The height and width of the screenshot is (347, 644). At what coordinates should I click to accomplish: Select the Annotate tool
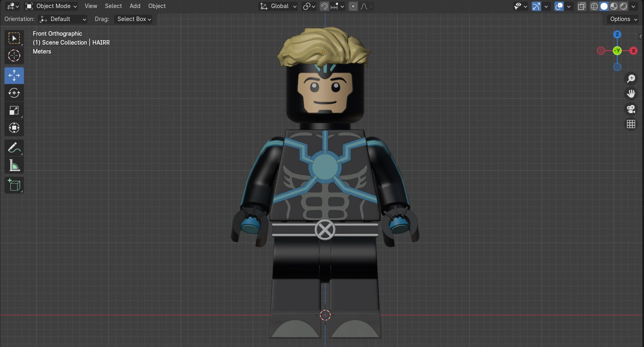[14, 148]
